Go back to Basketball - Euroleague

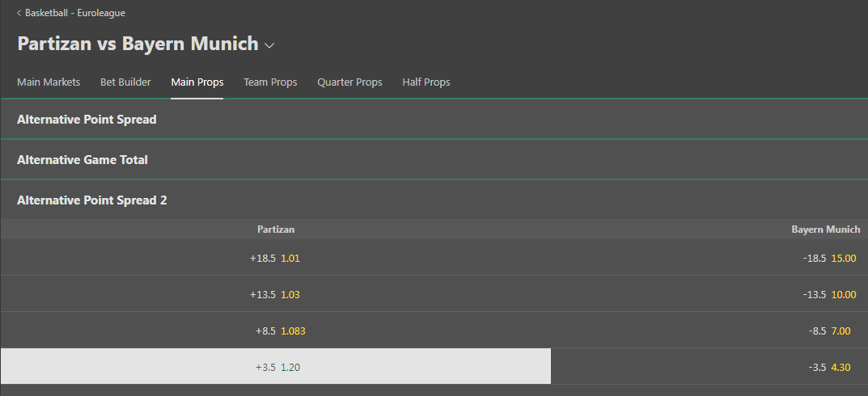(x=74, y=13)
